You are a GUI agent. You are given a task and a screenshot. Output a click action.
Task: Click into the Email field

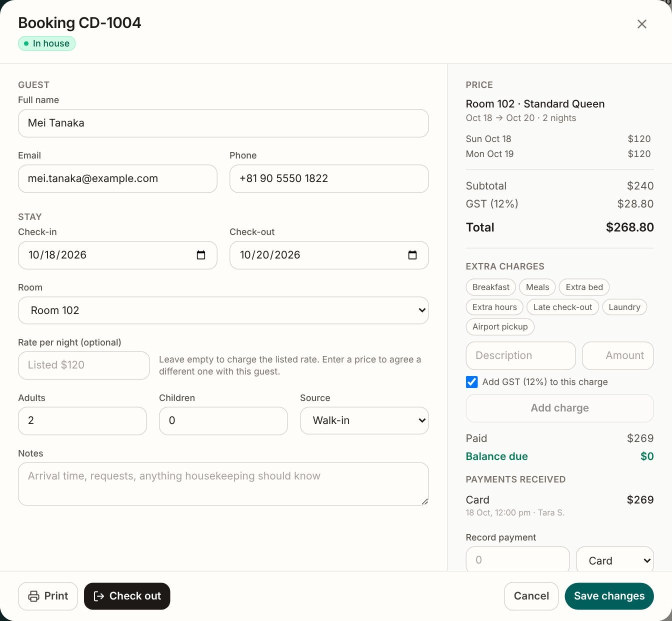117,178
